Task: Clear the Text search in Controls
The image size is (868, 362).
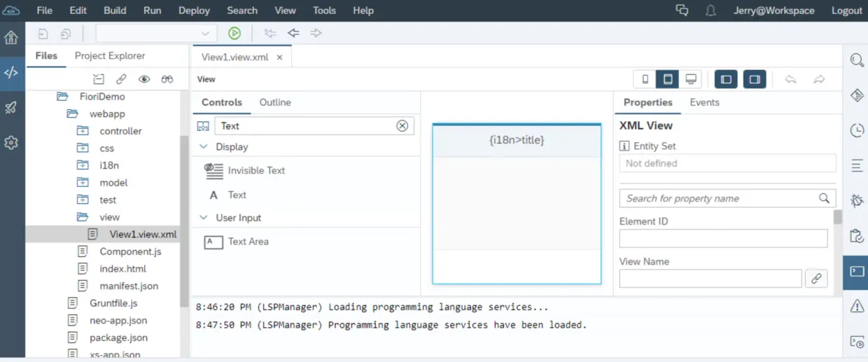Action: [x=402, y=126]
